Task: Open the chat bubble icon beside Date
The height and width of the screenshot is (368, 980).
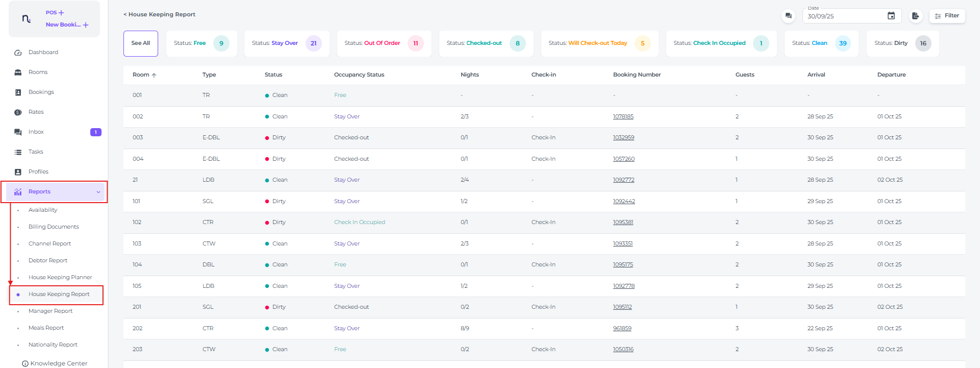Action: tap(788, 16)
